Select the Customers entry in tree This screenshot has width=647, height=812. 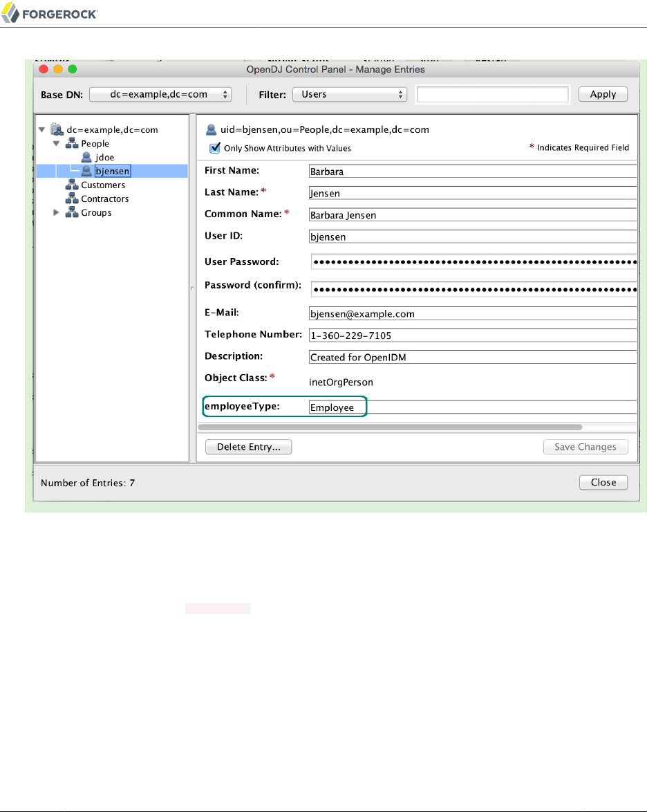click(103, 185)
